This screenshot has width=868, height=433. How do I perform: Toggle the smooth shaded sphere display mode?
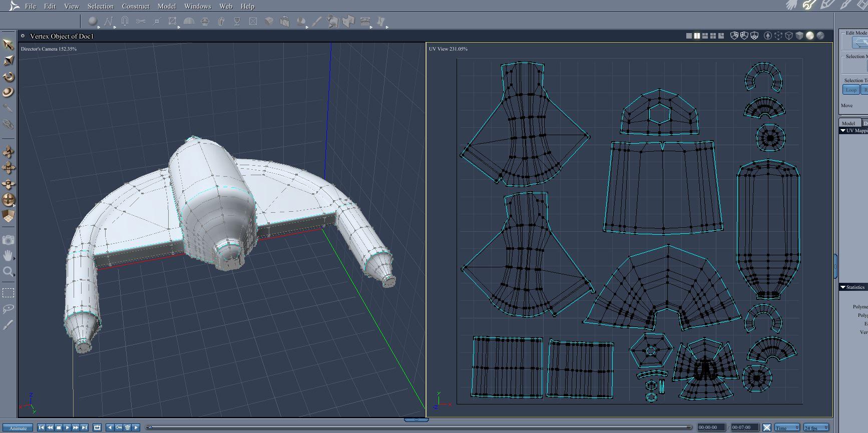(809, 36)
